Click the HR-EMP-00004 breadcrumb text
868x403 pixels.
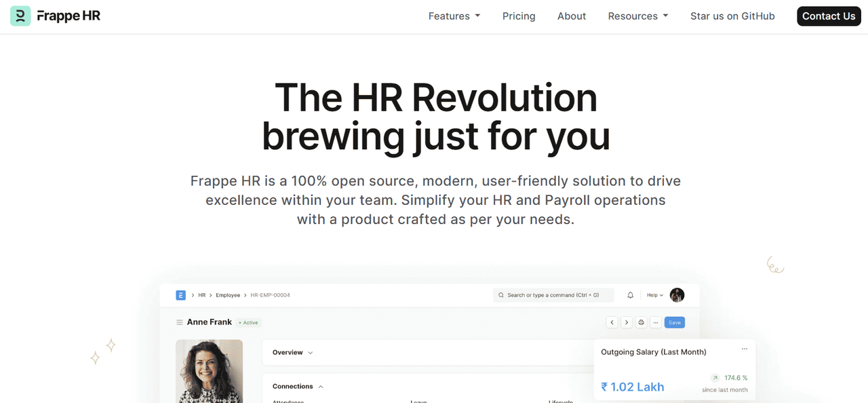point(270,295)
